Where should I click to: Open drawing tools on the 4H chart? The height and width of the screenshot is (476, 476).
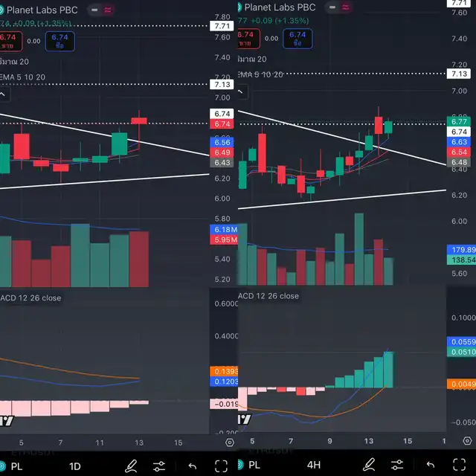pos(368,466)
